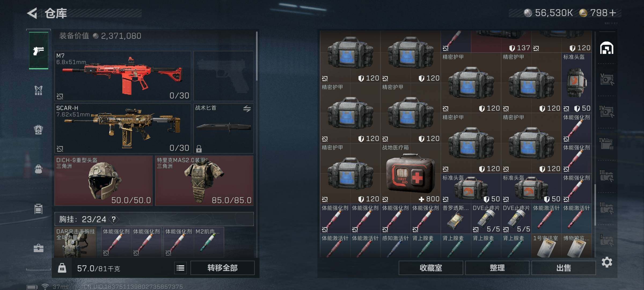Click the 收藏室 button
The width and height of the screenshot is (644, 290).
pyautogui.click(x=431, y=268)
